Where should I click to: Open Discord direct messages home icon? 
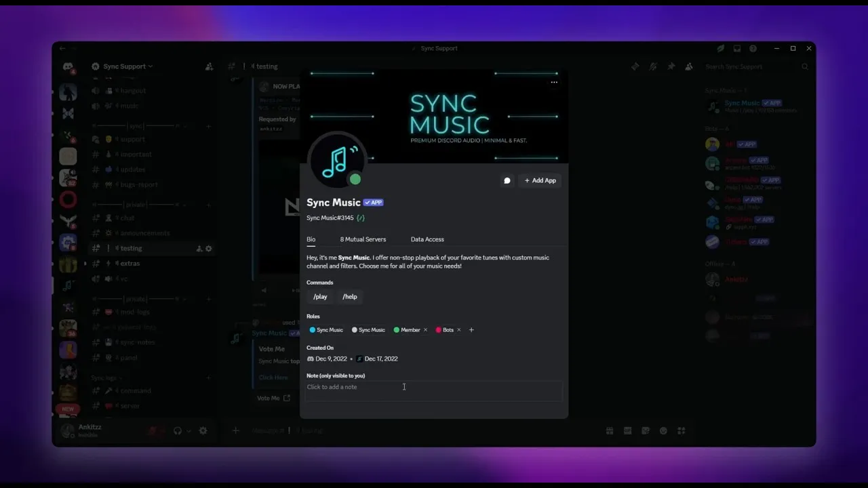tap(68, 67)
